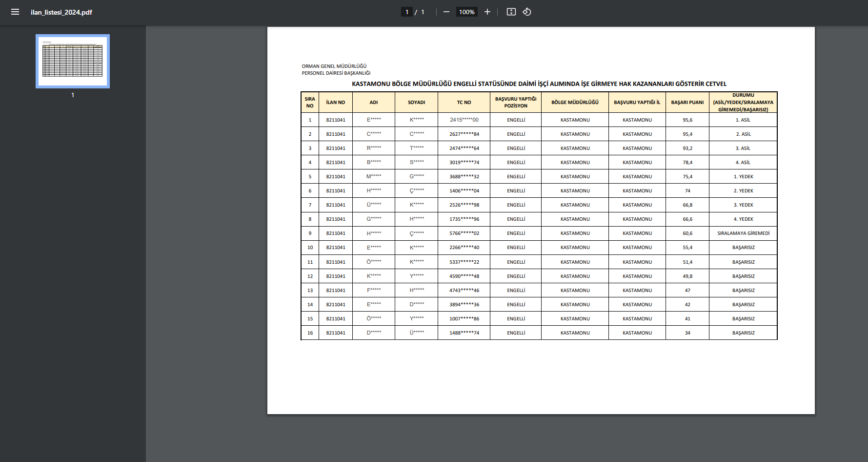Click PERSONEL DAİRESİ BAŞKANLIĞI text
Viewport: 868px width, 462px height.
[336, 73]
